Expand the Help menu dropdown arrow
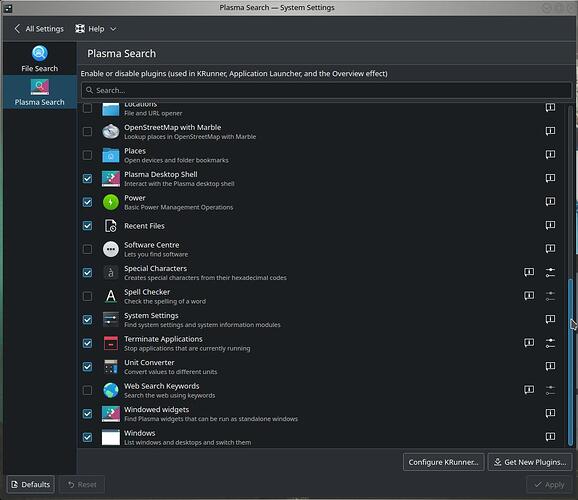578x500 pixels. pos(113,29)
